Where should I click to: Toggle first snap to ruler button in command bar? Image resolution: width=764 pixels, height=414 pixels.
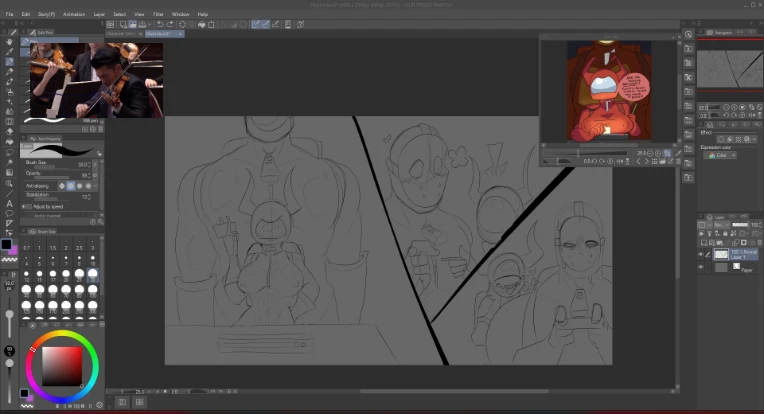click(256, 24)
